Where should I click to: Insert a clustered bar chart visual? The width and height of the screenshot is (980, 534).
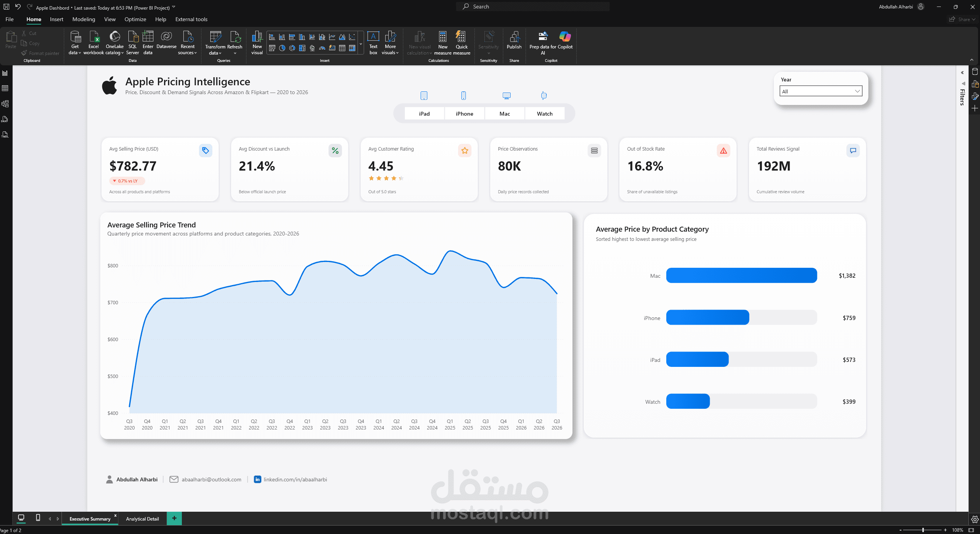pyautogui.click(x=292, y=37)
